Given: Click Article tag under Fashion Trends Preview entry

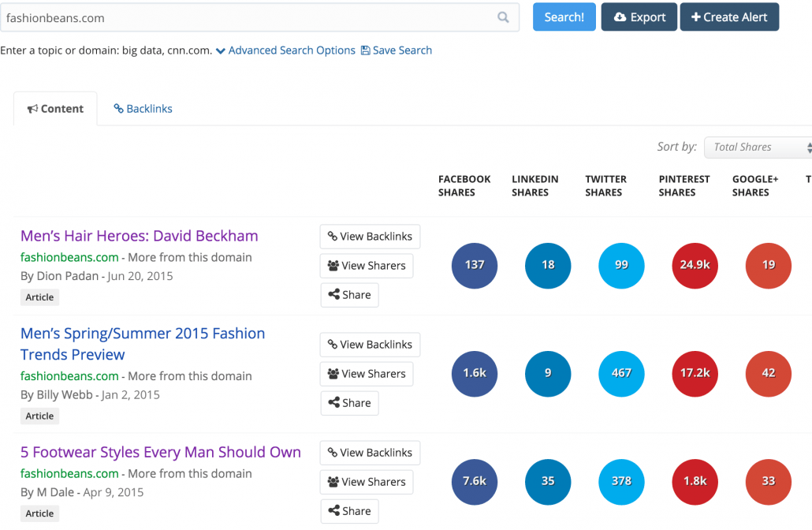Looking at the screenshot, I should pos(40,416).
